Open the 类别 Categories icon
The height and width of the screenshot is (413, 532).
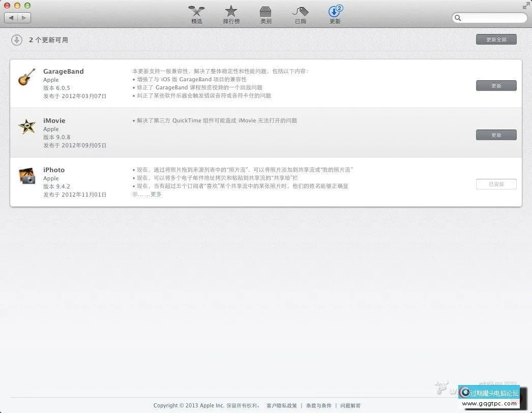[x=265, y=14]
